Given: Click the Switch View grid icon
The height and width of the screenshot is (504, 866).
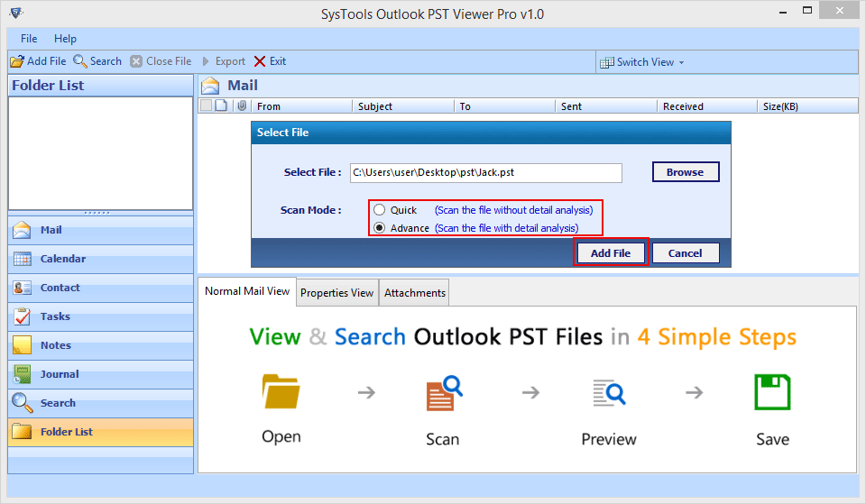Looking at the screenshot, I should (606, 62).
